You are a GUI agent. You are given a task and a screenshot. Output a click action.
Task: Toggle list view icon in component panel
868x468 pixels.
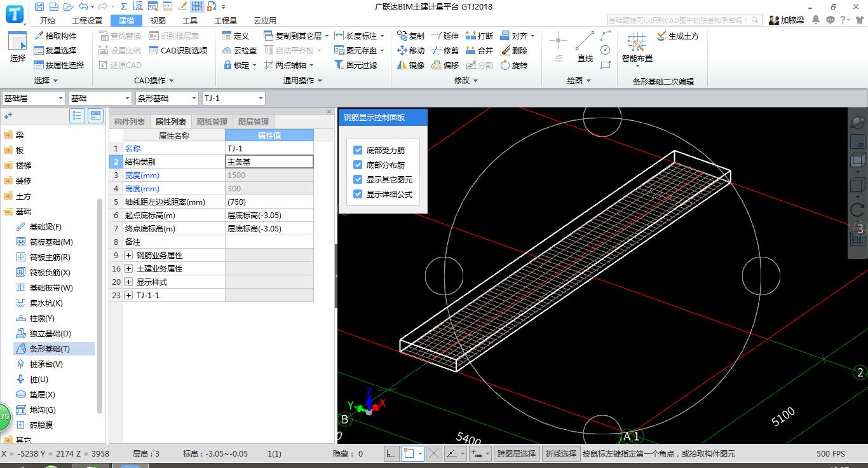pos(77,116)
